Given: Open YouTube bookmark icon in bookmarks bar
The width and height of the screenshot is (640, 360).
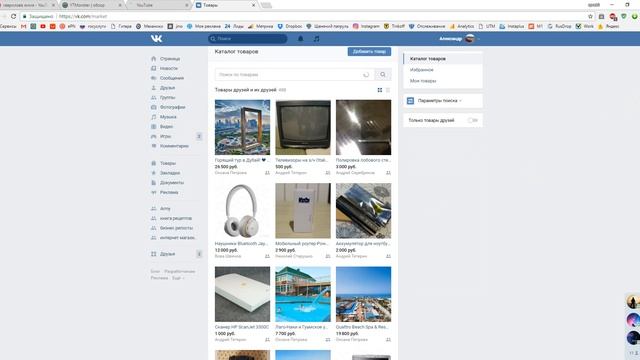Looking at the screenshot, I should (x=43, y=26).
